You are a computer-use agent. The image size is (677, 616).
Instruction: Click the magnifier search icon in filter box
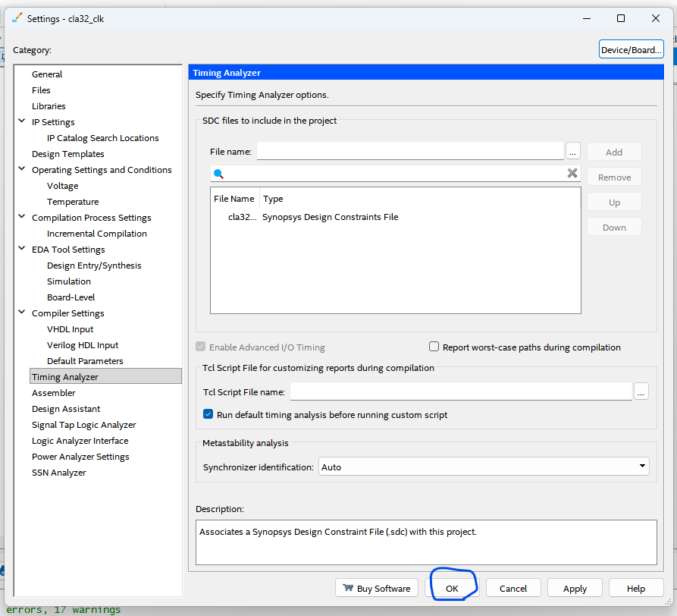(x=218, y=174)
